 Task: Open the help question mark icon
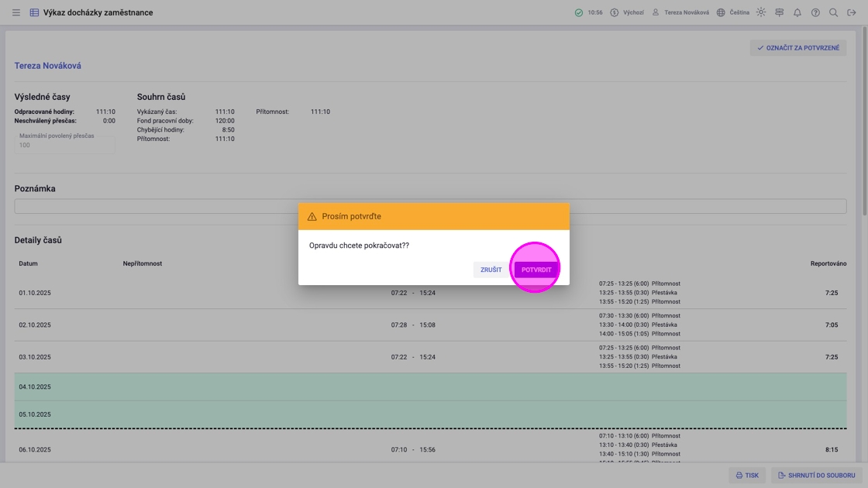pyautogui.click(x=815, y=12)
